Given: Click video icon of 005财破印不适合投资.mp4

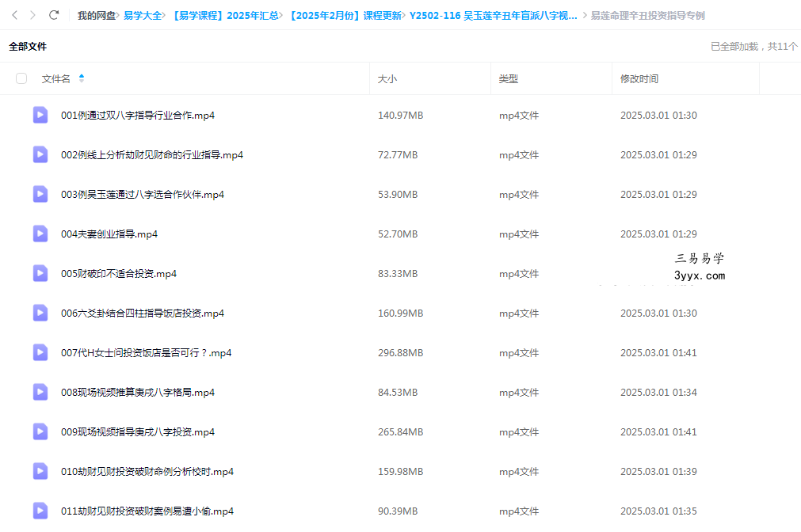Looking at the screenshot, I should tap(40, 273).
